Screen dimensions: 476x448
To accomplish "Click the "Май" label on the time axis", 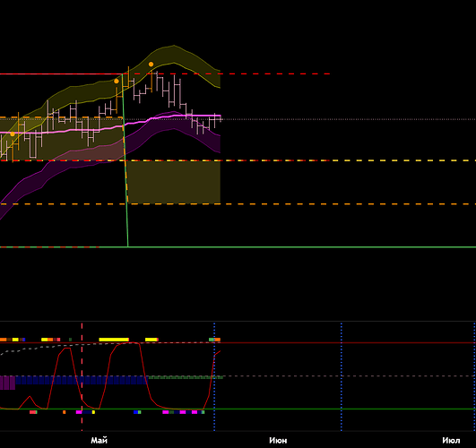I will (x=99, y=440).
